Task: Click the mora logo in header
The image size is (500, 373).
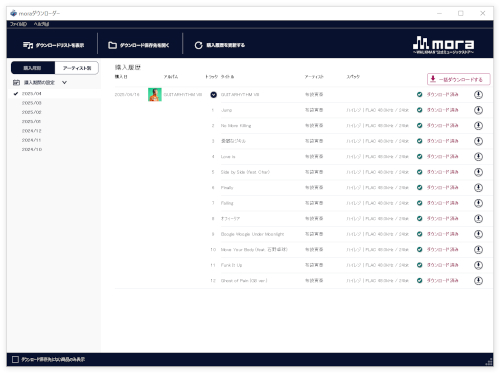Action: coord(443,45)
